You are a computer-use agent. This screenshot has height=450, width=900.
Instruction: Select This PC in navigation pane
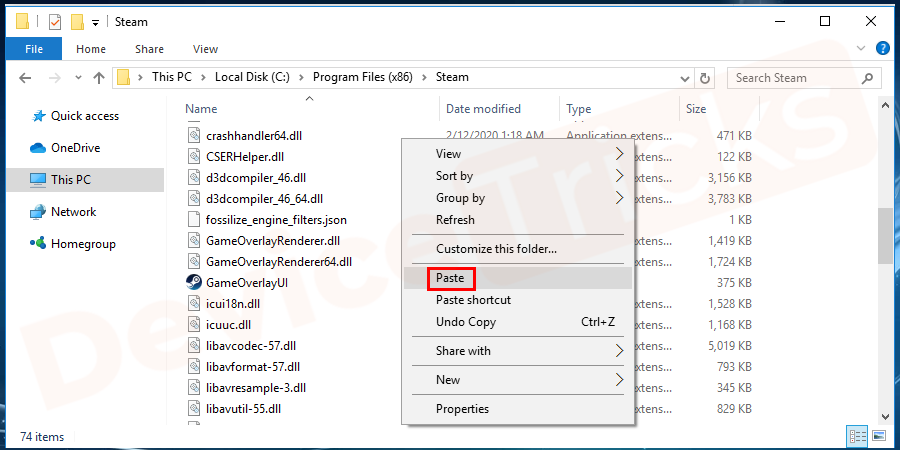(85, 180)
